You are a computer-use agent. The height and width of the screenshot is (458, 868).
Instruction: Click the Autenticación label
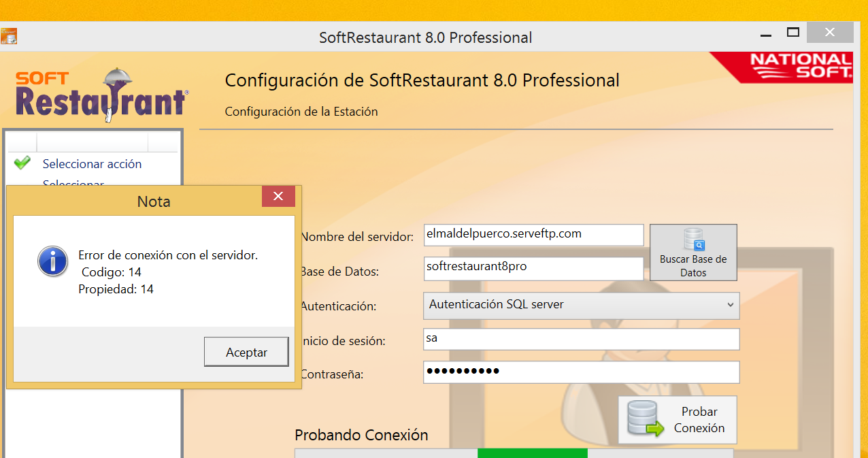point(338,306)
